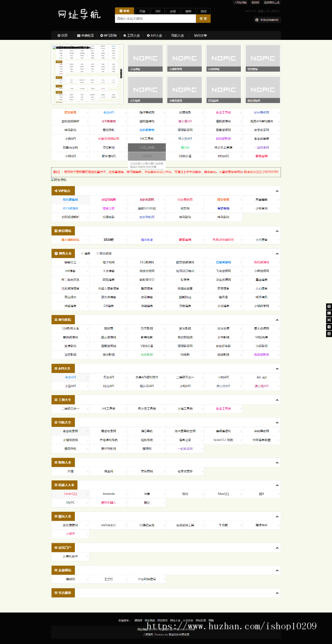Select the 百度 search engine option
This screenshot has height=644, width=332.
click(142, 11)
